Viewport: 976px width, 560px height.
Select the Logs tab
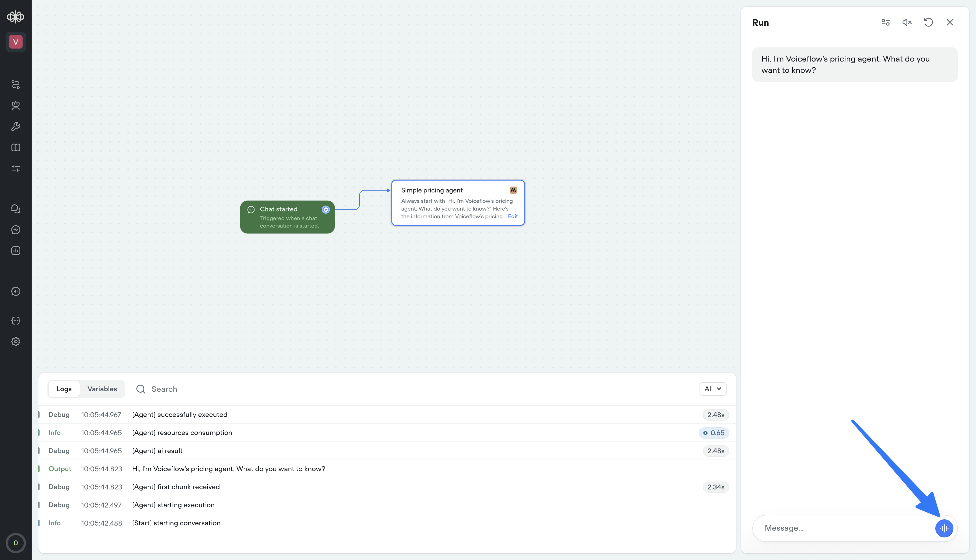(64, 389)
